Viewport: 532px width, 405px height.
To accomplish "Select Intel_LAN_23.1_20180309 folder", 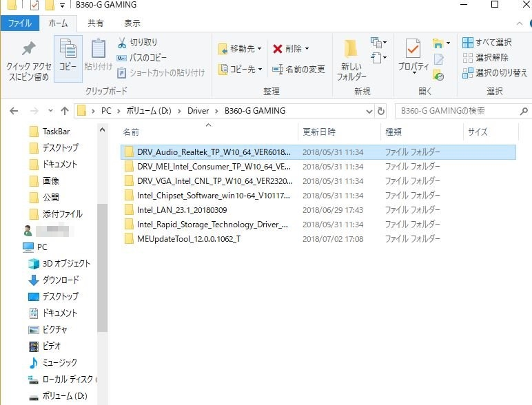I will pos(318,210).
